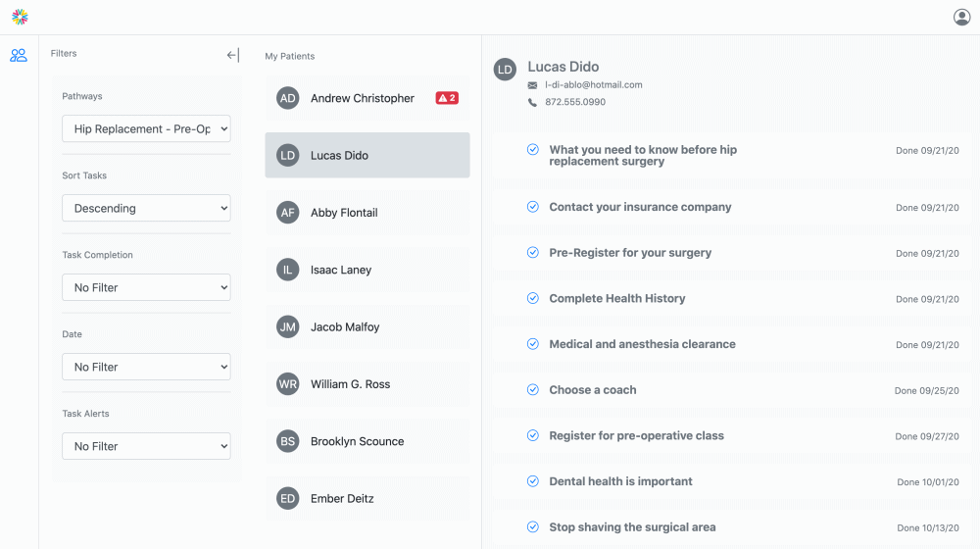
Task: Click the colorful app logo
Action: point(20,17)
